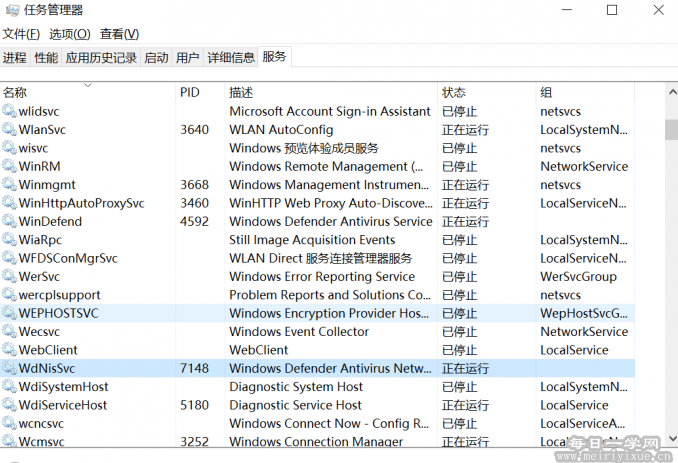Click the gear icon beside wcncsvc
Viewport: 678px width, 463px height.
pos(9,423)
